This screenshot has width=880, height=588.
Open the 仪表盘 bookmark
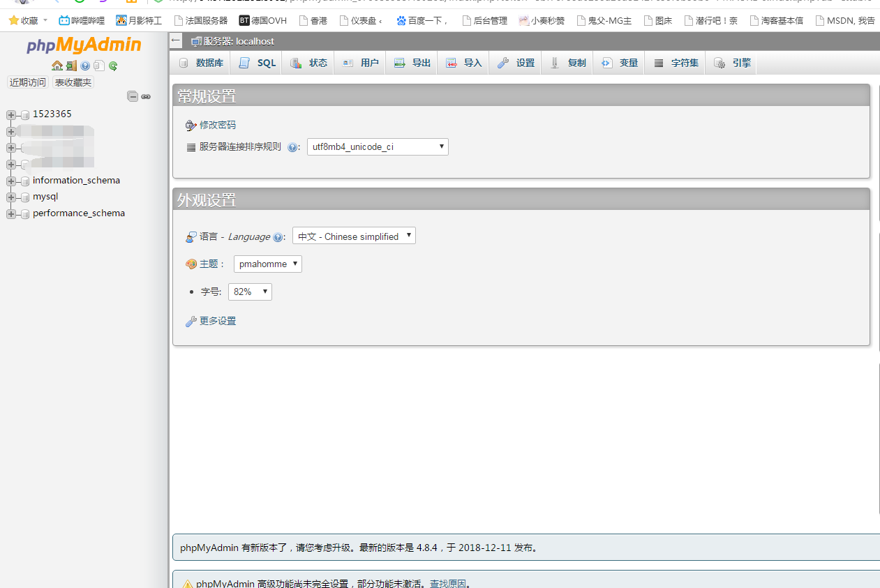[x=361, y=20]
